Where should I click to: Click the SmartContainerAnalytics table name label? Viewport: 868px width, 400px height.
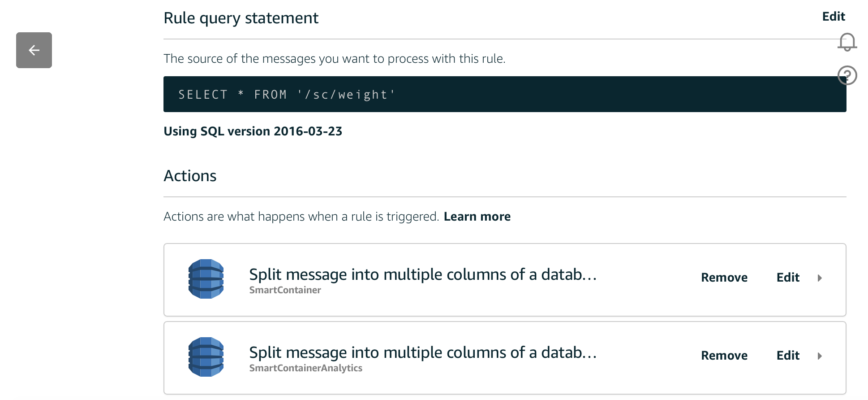coord(305,368)
